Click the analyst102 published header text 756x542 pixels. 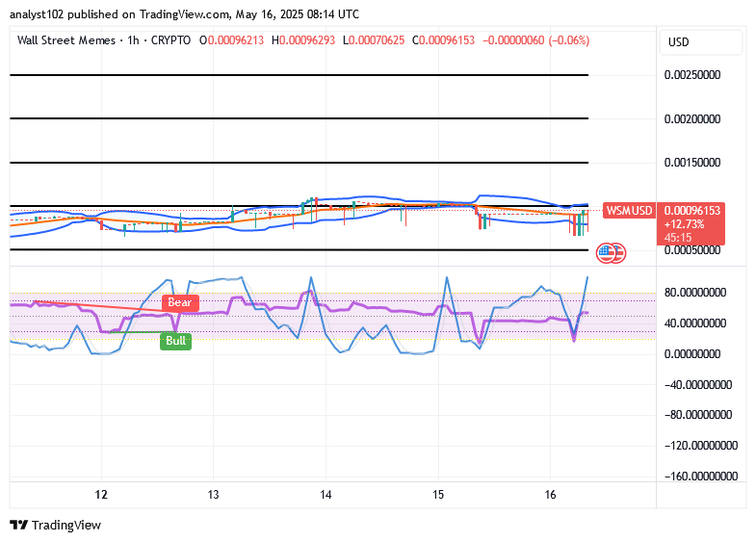pos(184,14)
